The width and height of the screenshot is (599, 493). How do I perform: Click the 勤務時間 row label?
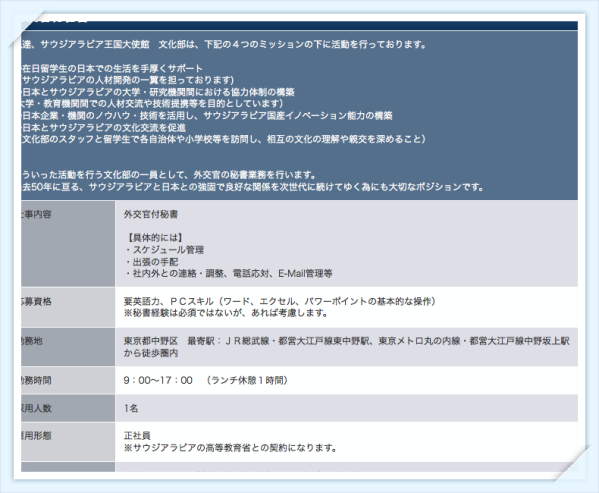point(36,380)
